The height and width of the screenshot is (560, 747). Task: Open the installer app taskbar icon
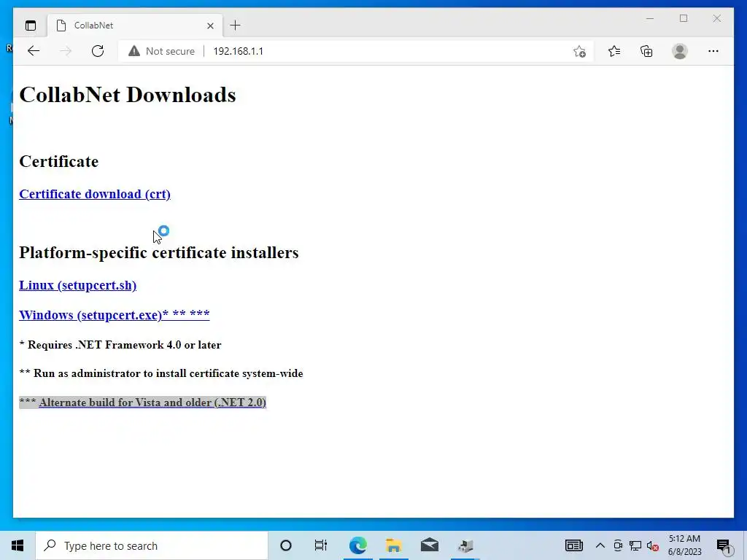click(x=465, y=545)
